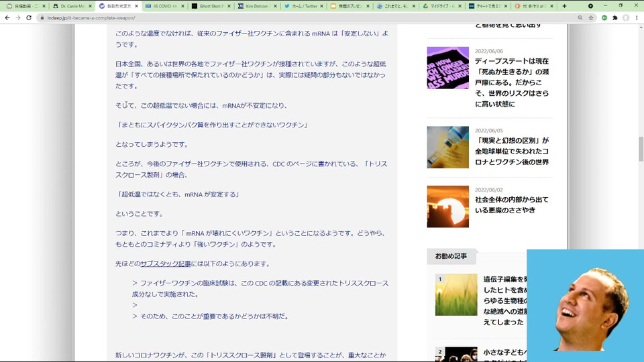644x362 pixels.
Task: Click text 「まともにスパイクタンパク質を作り出すことができないワクチン」
Action: click(212, 125)
